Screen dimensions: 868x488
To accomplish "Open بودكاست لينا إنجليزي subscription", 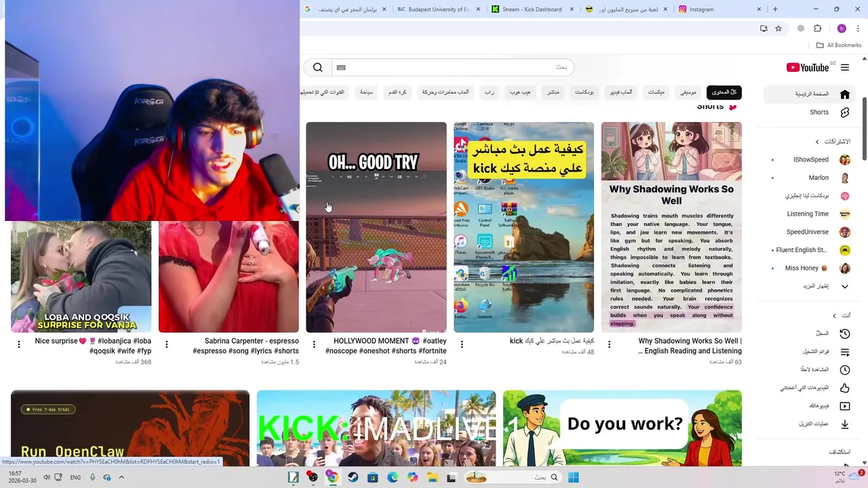I will coord(807,196).
